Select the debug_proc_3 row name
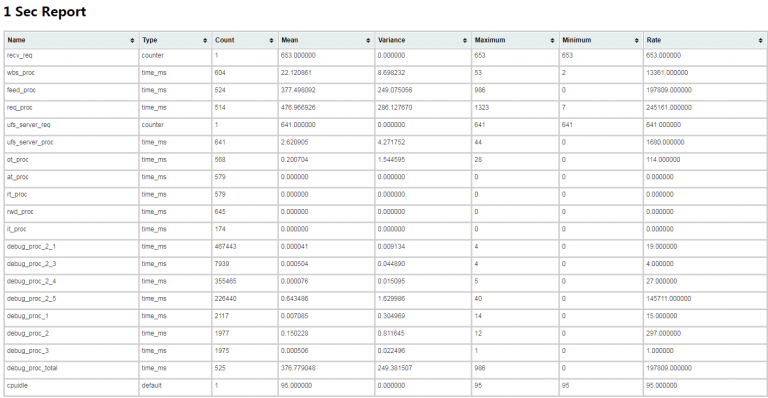Image resolution: width=768 pixels, height=398 pixels. [x=28, y=351]
